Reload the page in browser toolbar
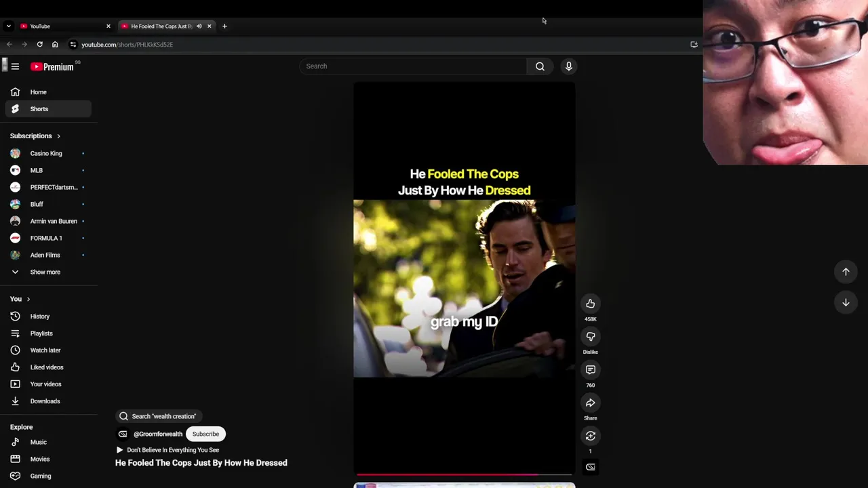The width and height of the screenshot is (868, 488). click(39, 45)
